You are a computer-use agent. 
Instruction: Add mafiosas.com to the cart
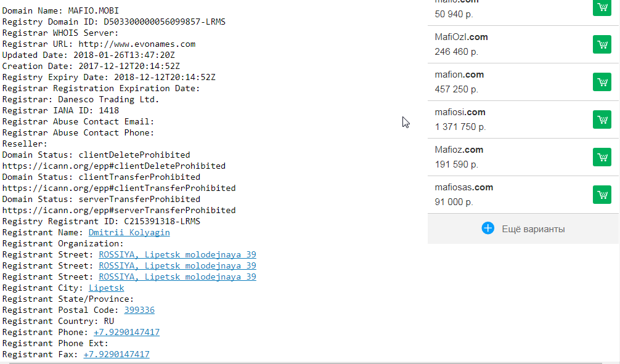(x=602, y=195)
